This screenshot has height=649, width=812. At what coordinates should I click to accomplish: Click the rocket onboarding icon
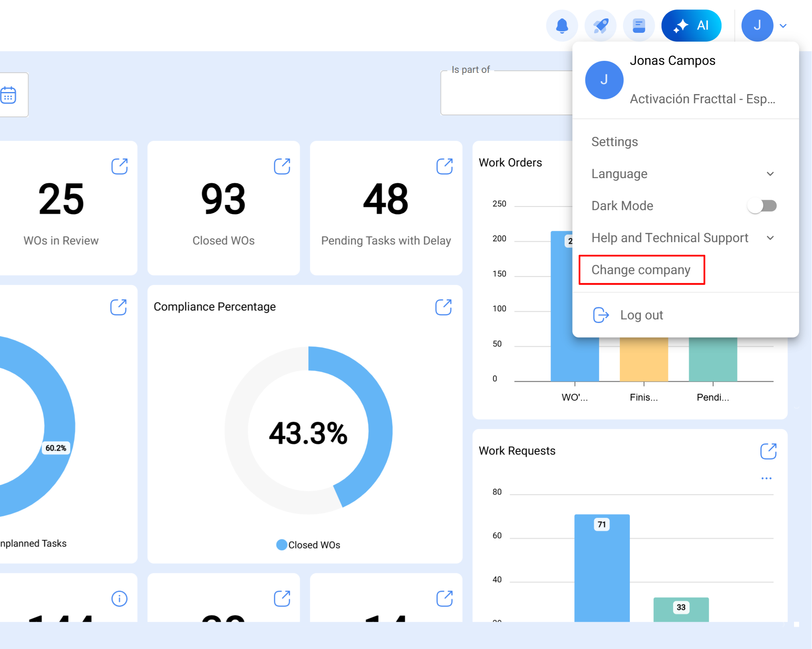click(600, 25)
